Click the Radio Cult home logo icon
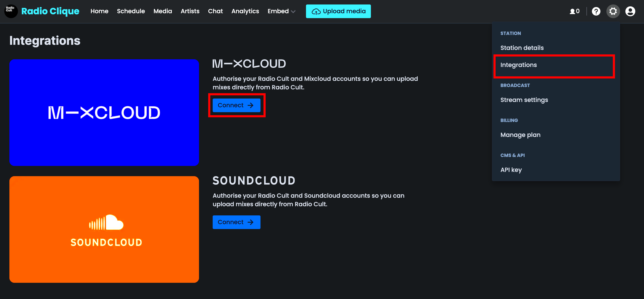Screen dimensions: 644x299 [x=11, y=11]
